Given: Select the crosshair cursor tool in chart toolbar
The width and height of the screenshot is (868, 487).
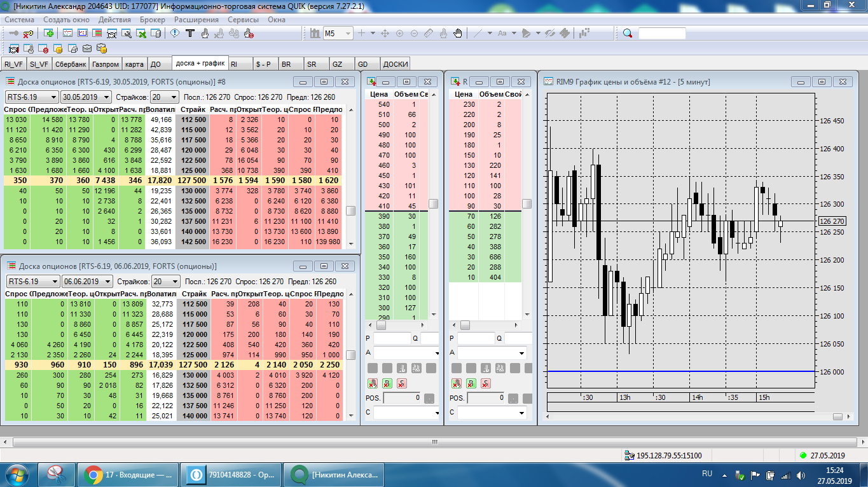Looking at the screenshot, I should (x=362, y=33).
